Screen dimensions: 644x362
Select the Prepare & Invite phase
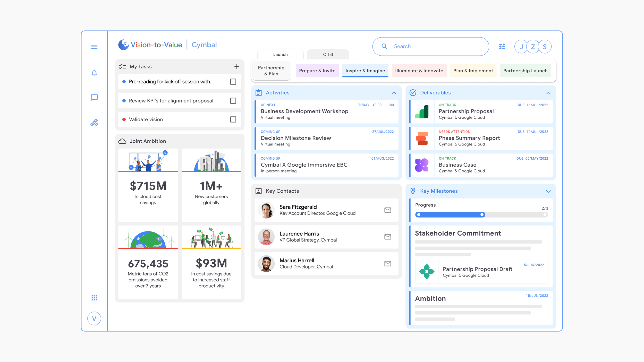click(x=317, y=71)
